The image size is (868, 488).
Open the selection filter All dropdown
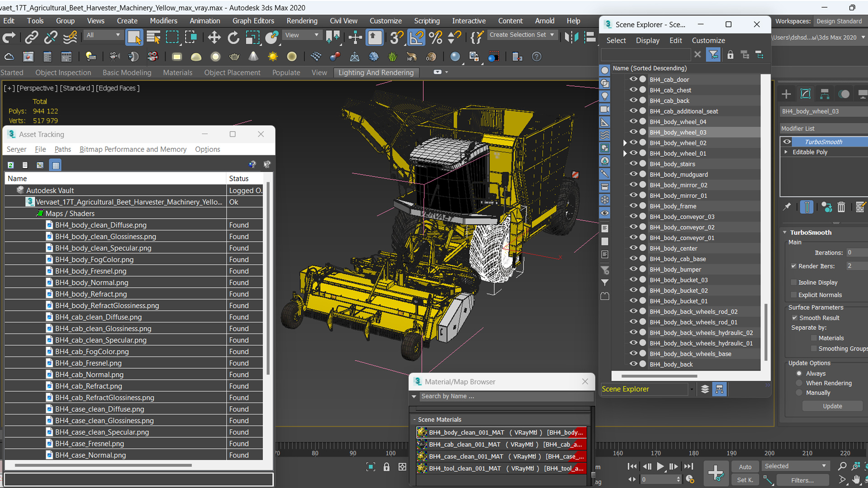pyautogui.click(x=103, y=35)
